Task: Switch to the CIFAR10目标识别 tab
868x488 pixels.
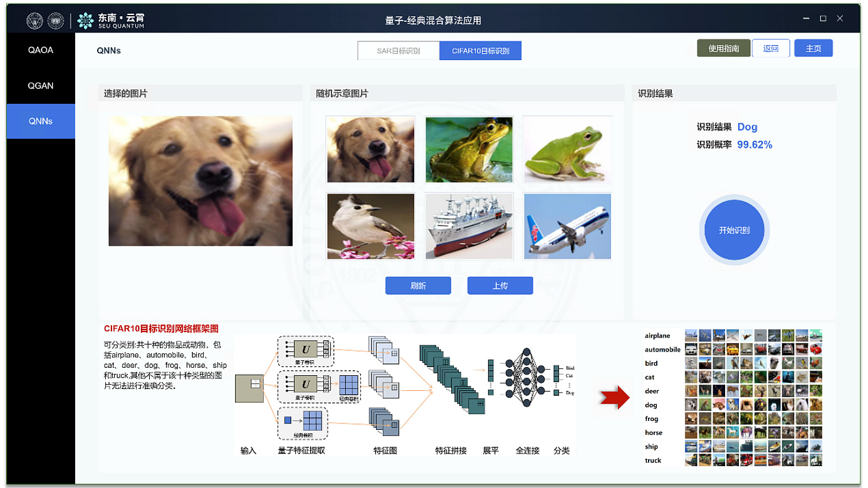Action: (480, 50)
